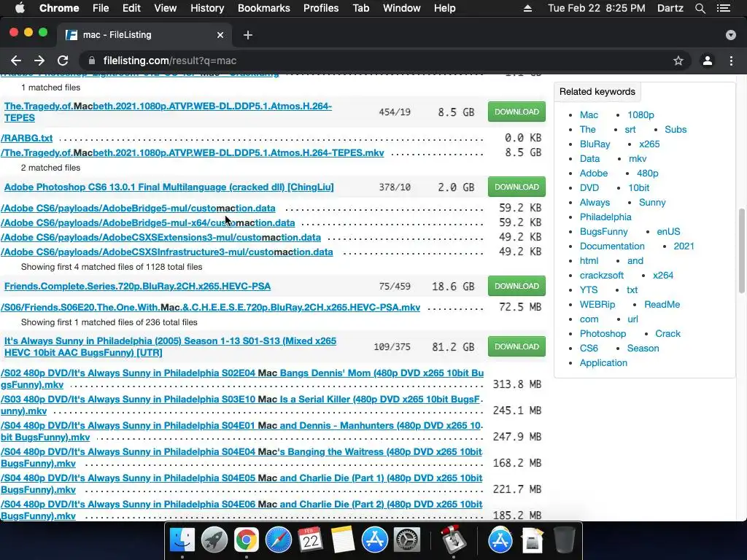Open Calendar in the dock
The width and height of the screenshot is (747, 560).
click(x=310, y=540)
